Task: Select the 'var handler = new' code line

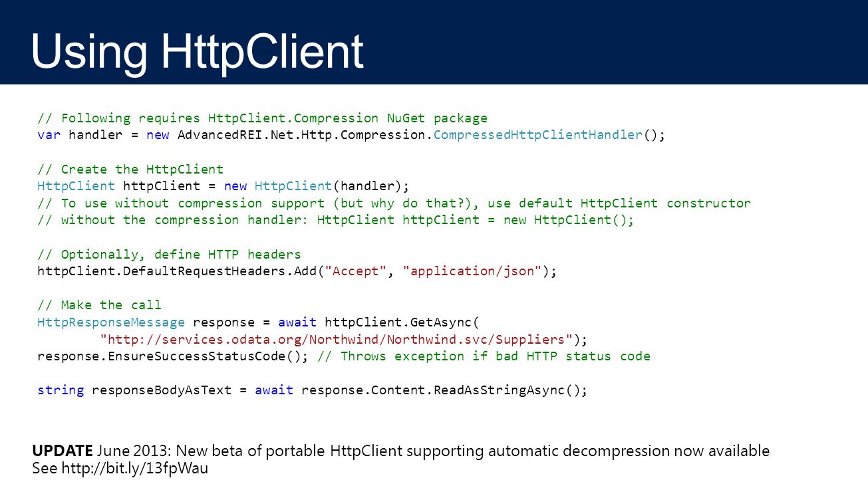Action: tap(351, 135)
